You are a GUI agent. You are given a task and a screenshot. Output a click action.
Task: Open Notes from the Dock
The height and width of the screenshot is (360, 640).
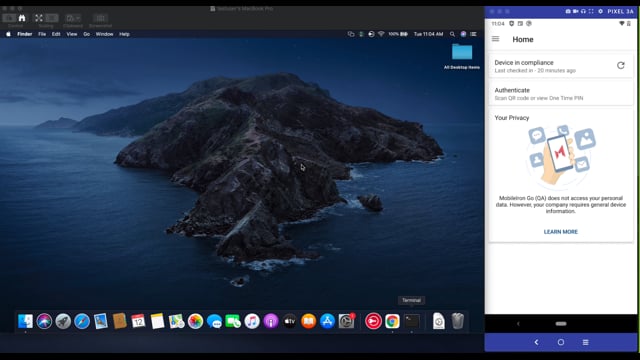coord(157,321)
